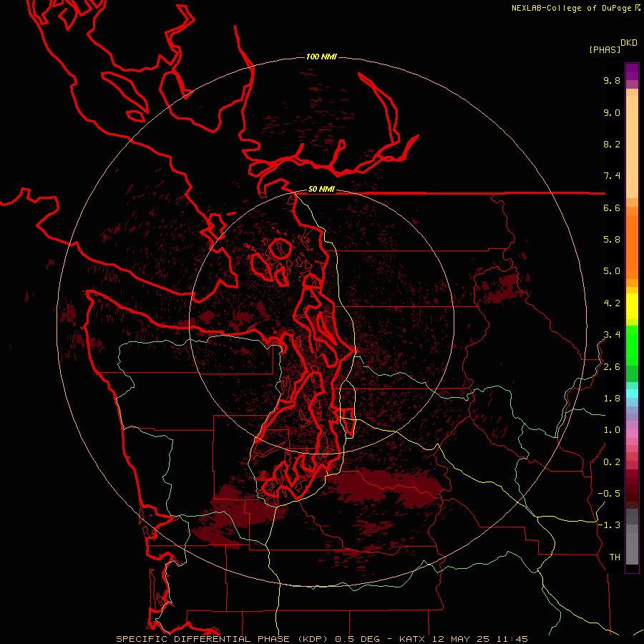Viewport: 644px width, 644px height.
Task: Select the 3.4 scale value
Action: pyautogui.click(x=612, y=335)
